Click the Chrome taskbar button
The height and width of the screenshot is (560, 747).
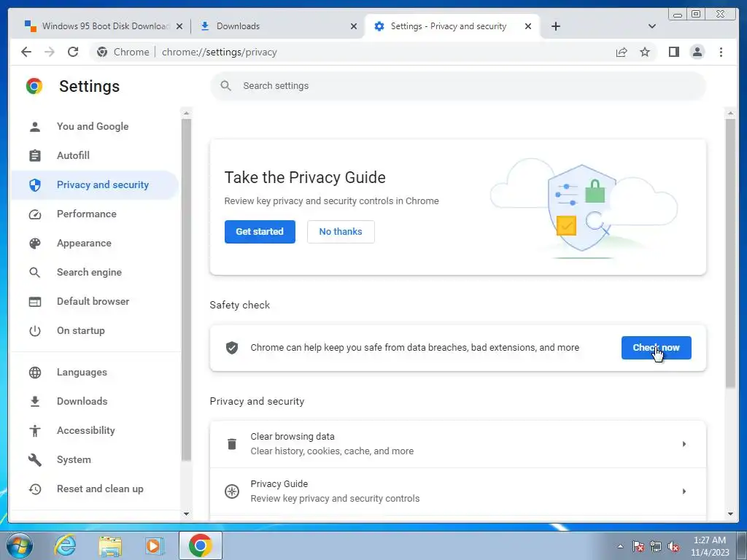pos(201,545)
